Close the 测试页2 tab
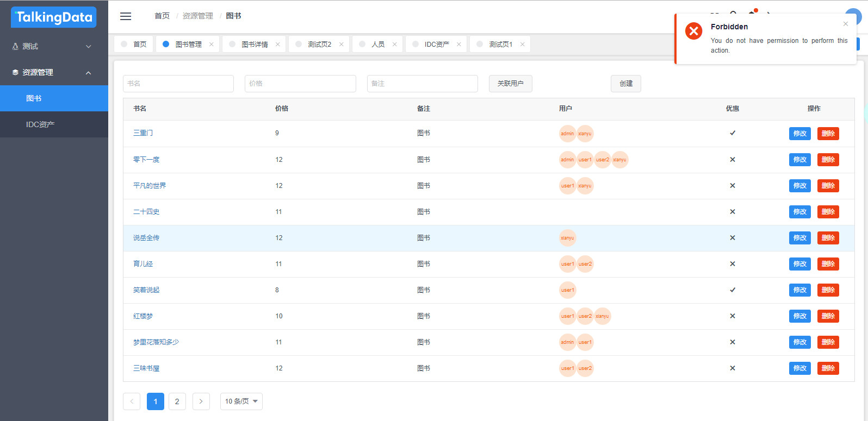The width and height of the screenshot is (868, 421). 342,45
